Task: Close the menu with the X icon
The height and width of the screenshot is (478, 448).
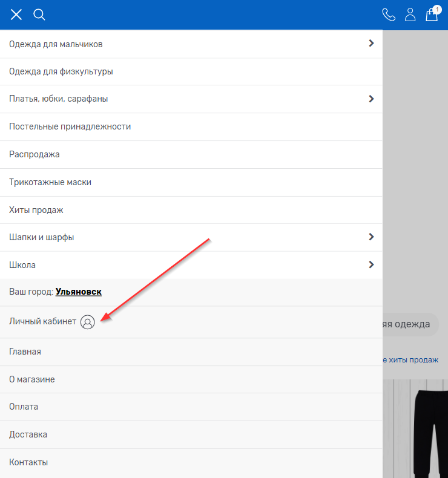Action: 16,15
